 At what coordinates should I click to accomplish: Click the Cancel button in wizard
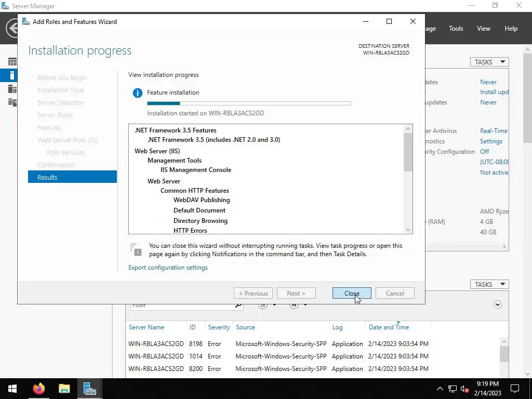(395, 293)
